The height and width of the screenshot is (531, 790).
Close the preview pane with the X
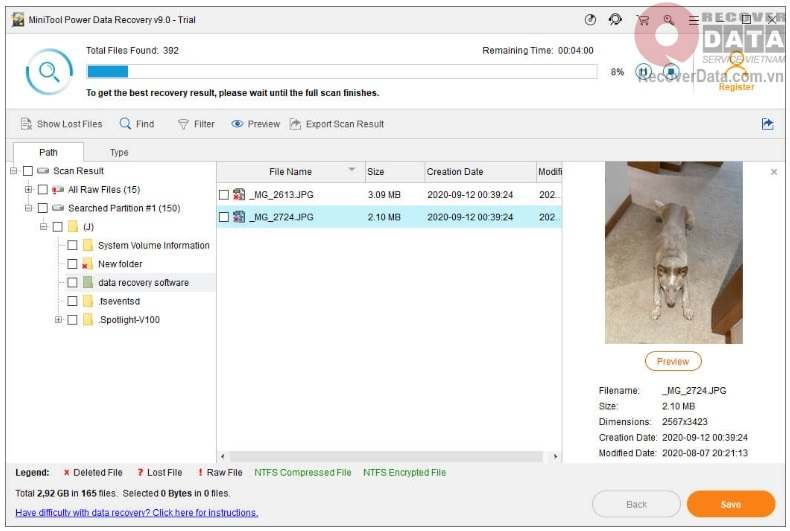coord(774,172)
